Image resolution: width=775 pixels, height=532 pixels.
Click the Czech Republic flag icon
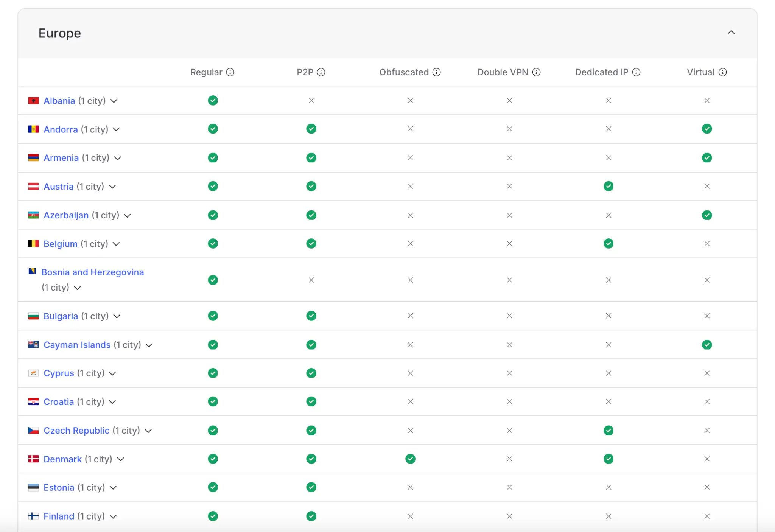tap(34, 431)
